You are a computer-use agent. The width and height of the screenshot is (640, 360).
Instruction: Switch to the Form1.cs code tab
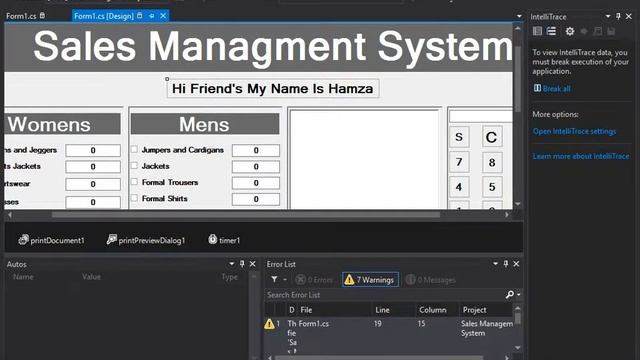(21, 16)
